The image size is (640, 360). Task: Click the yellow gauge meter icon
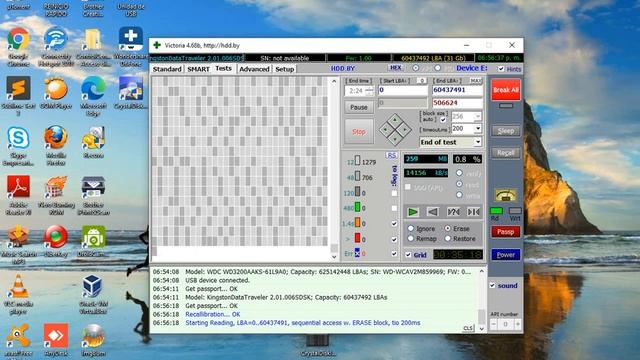[x=505, y=196]
